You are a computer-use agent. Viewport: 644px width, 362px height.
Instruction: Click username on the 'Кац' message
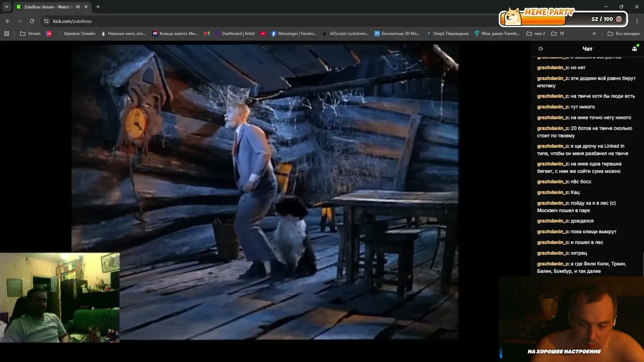[x=553, y=192]
